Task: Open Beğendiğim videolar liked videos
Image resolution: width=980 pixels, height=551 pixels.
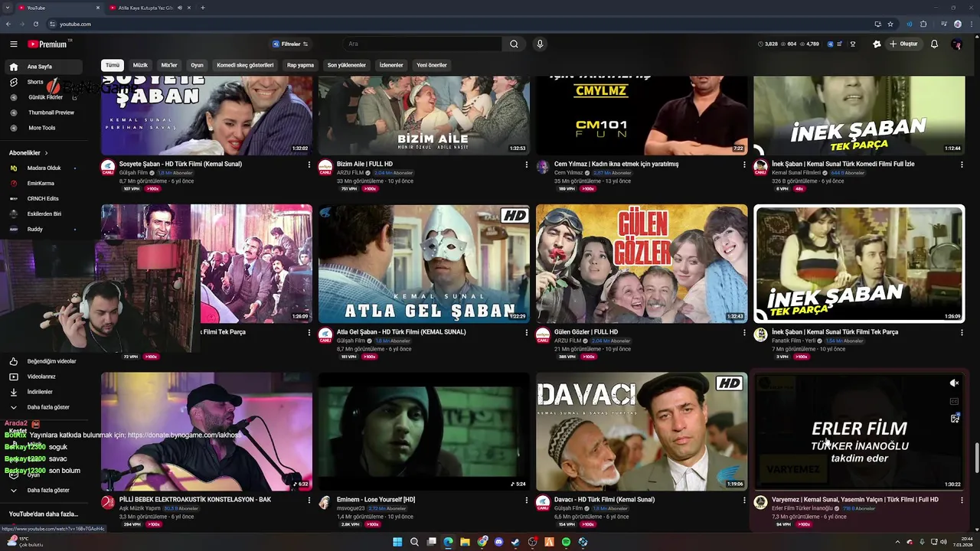Action: click(x=43, y=361)
